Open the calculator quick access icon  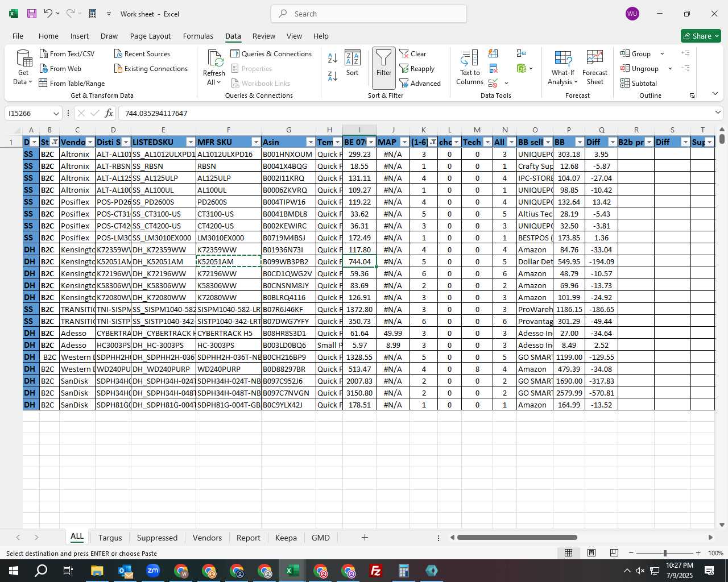tap(93, 14)
